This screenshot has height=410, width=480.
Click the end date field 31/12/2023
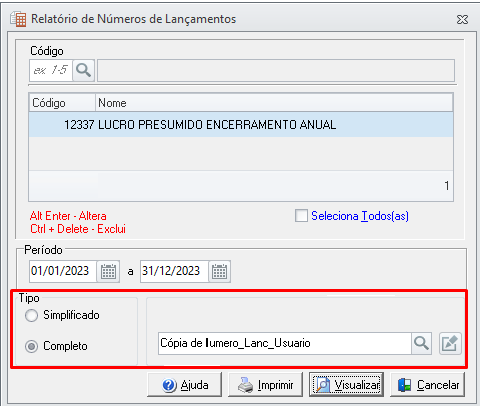[174, 271]
